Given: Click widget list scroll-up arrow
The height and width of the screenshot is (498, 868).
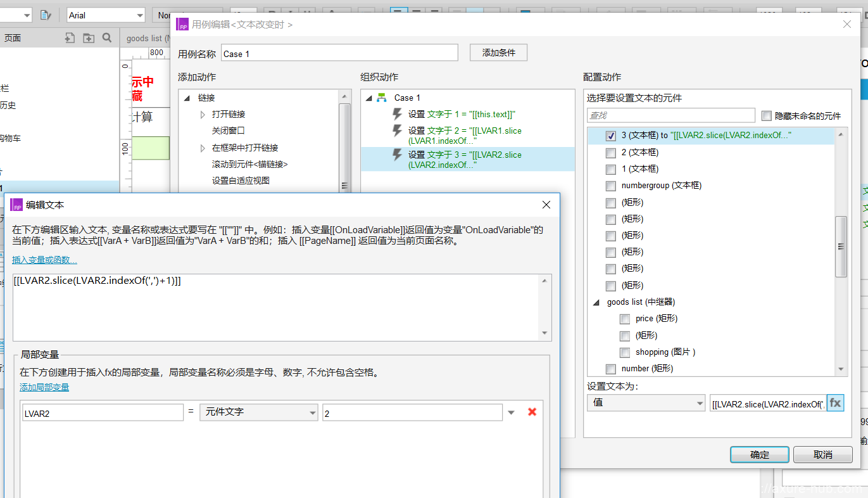Looking at the screenshot, I should tap(841, 134).
